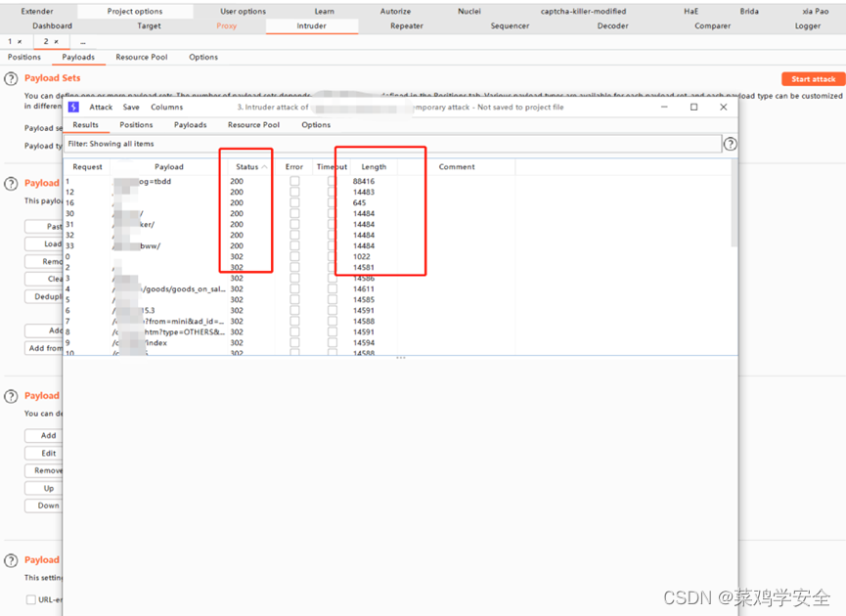The image size is (846, 616).
Task: Open the Columns menu
Action: [x=166, y=107]
